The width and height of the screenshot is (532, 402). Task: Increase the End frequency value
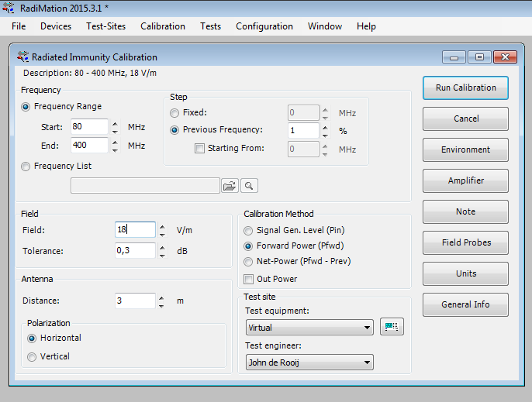[x=115, y=142]
